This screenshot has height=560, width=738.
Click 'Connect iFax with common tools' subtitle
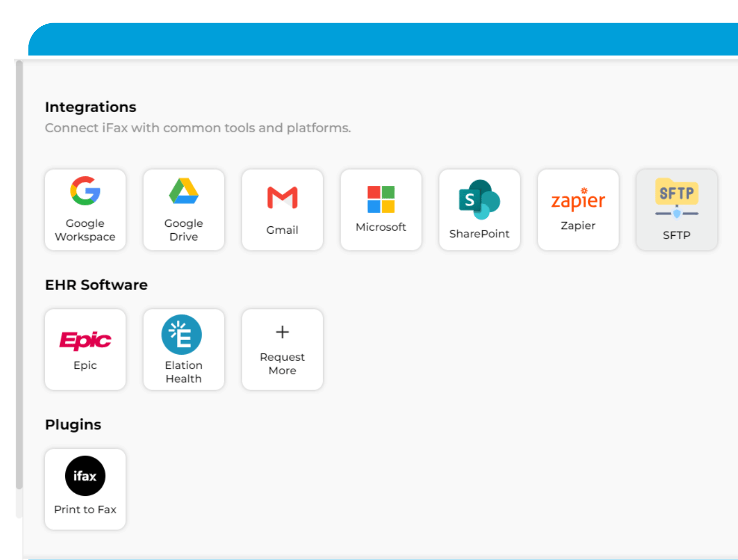198,128
